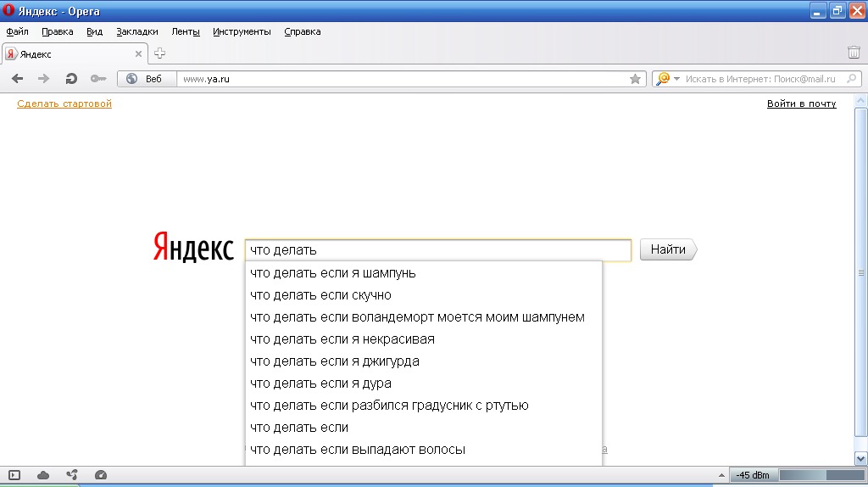The height and width of the screenshot is (487, 868).
Task: Focus the Yandex search input field
Action: tap(438, 250)
